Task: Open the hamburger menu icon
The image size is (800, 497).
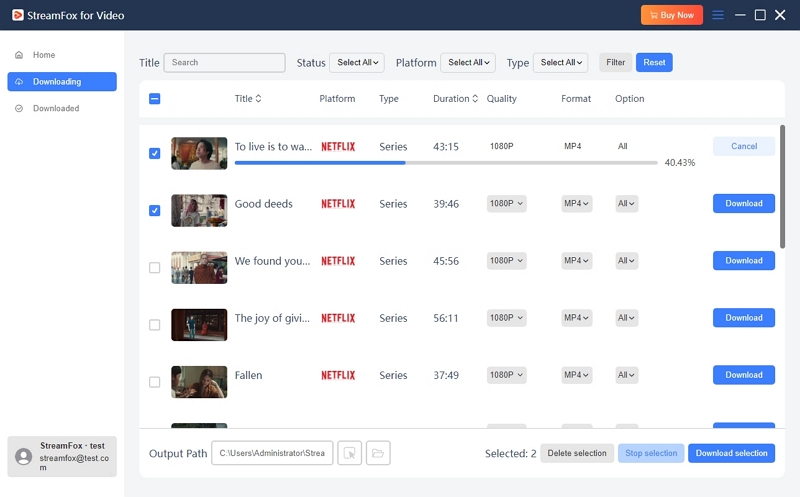Action: coord(718,15)
